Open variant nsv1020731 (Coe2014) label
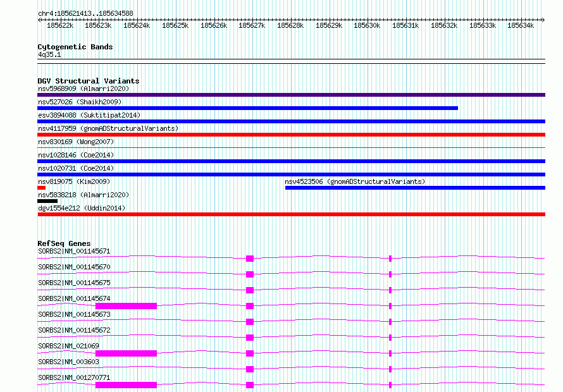Screen dimensions: 563x392 pyautogui.click(x=76, y=168)
